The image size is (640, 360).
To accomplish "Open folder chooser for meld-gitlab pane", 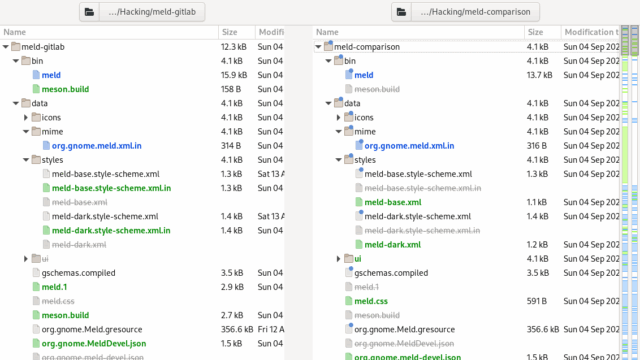I will tap(89, 12).
